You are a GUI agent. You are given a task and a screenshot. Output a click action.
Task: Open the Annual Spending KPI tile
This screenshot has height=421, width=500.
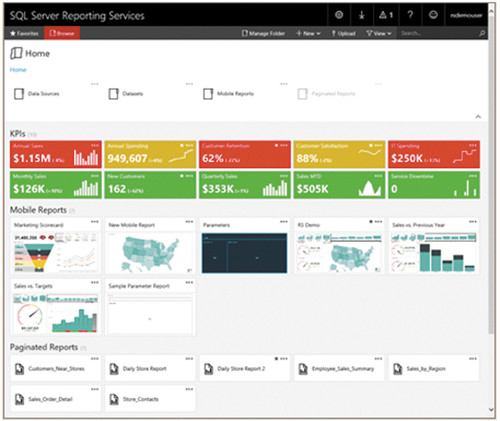click(x=150, y=154)
